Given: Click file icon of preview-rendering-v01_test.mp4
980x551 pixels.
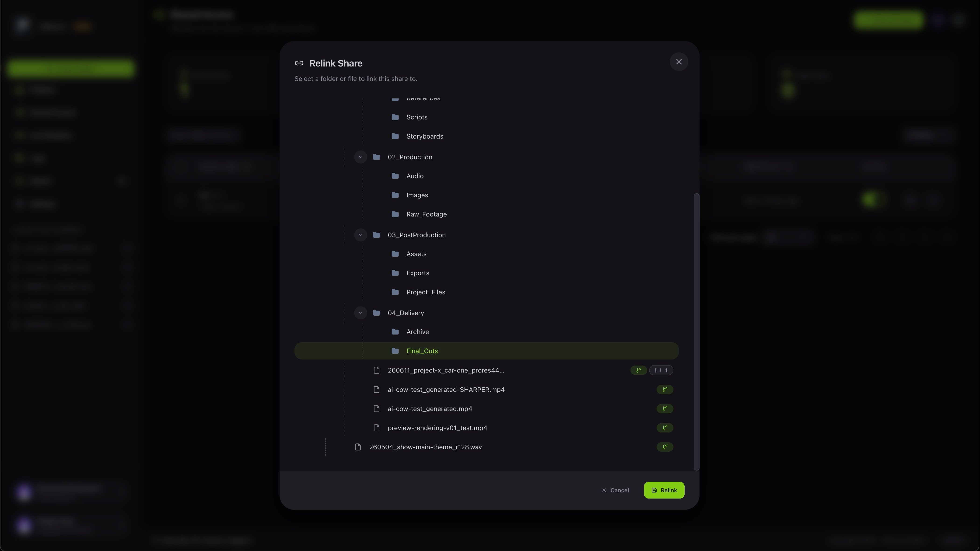Looking at the screenshot, I should coord(377,428).
